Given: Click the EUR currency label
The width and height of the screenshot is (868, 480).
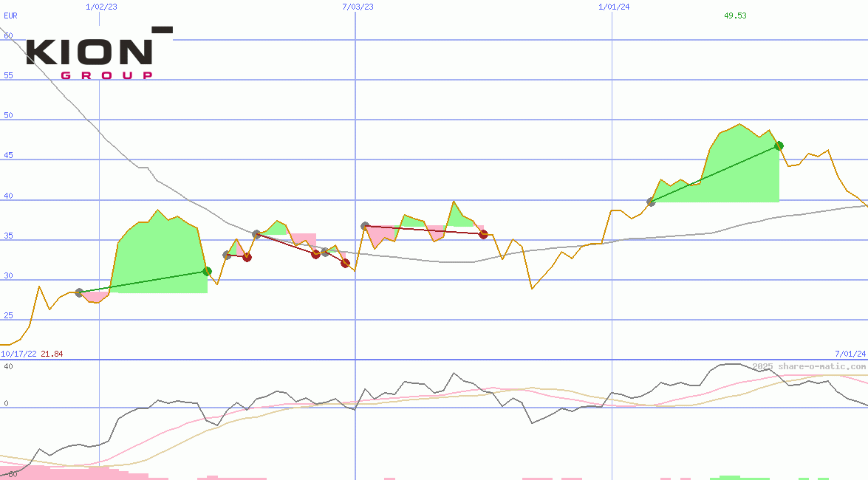Looking at the screenshot, I should pyautogui.click(x=10, y=16).
